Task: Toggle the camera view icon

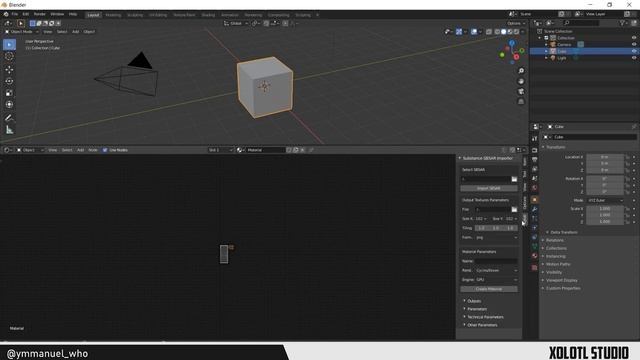Action: (x=521, y=91)
